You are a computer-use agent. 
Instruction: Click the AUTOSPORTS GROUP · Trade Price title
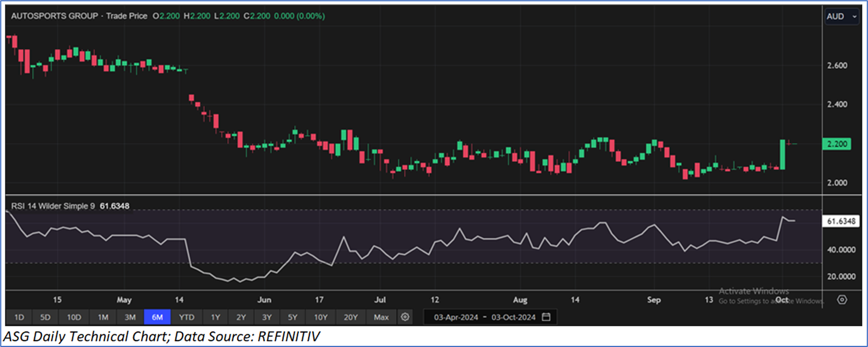(x=79, y=16)
